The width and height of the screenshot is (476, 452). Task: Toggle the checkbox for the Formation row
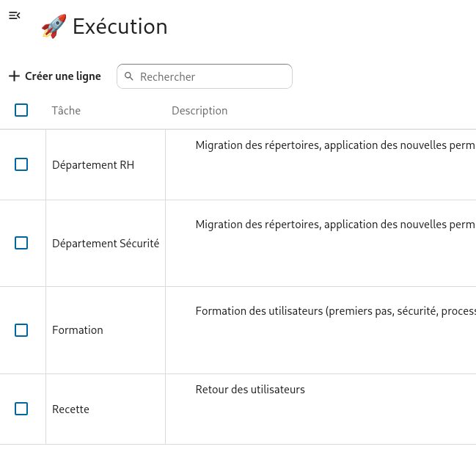click(x=21, y=330)
